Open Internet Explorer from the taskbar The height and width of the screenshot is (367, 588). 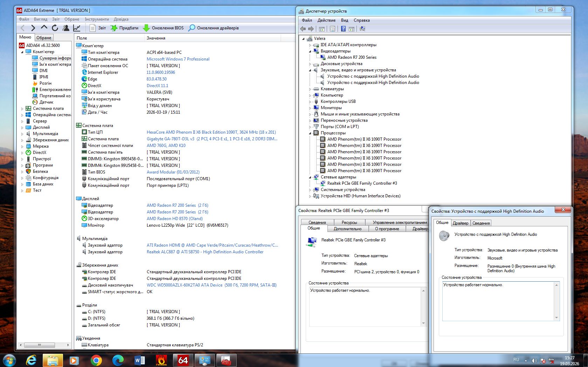click(32, 360)
